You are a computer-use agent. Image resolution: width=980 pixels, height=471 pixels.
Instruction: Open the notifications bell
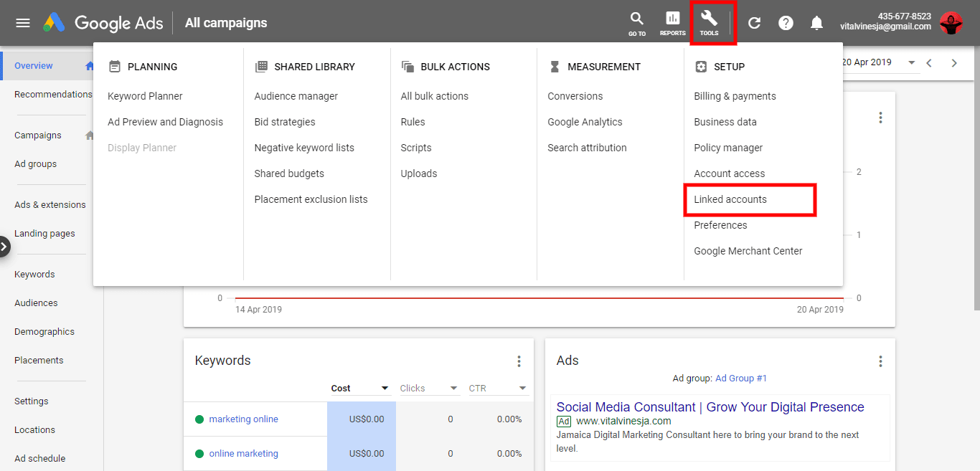[x=816, y=23]
